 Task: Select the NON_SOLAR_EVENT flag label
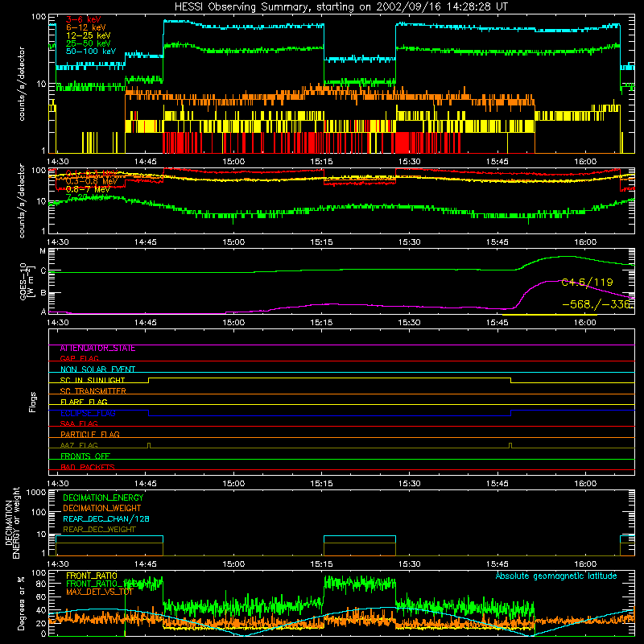click(97, 369)
